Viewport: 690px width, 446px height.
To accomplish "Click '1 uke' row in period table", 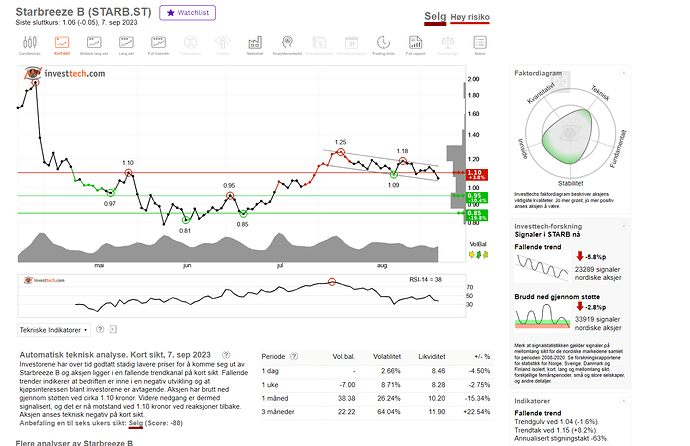I will [x=377, y=384].
